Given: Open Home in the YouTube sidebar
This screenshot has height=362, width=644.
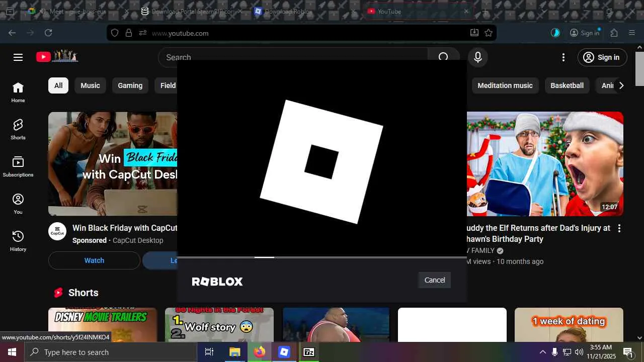Looking at the screenshot, I should pos(18,93).
